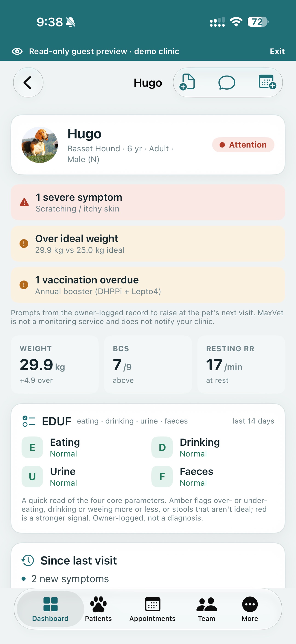Image resolution: width=296 pixels, height=644 pixels.
Task: Open the Patients tab
Action: click(98, 609)
